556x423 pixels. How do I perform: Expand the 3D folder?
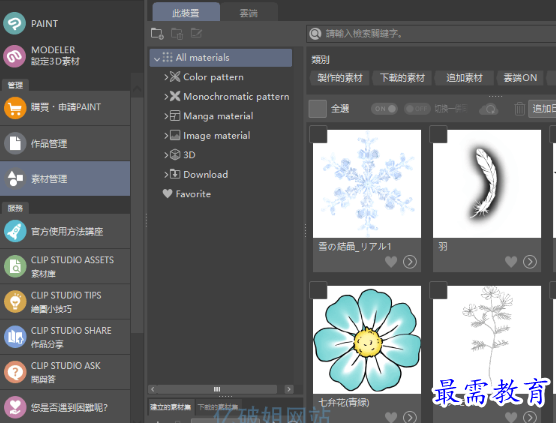pos(166,155)
